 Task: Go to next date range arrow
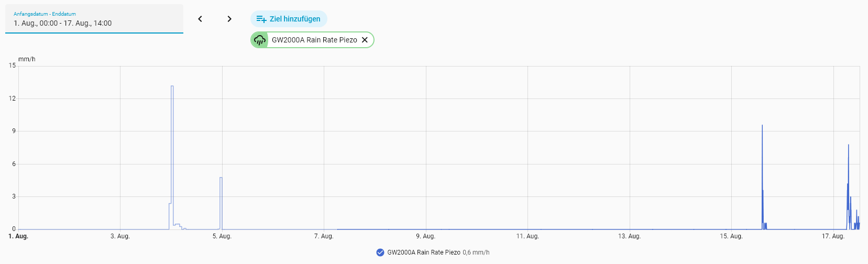229,19
